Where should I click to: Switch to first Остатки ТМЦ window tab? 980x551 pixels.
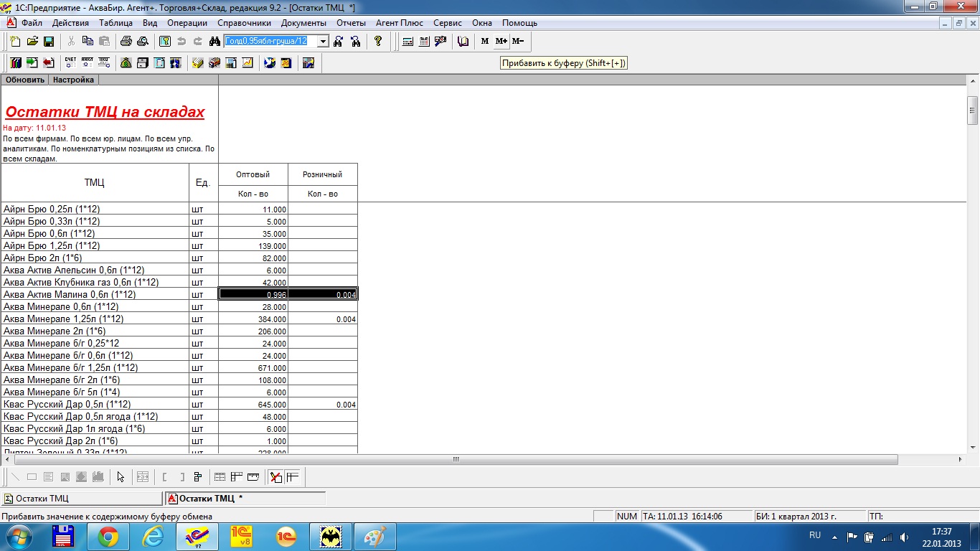[x=82, y=498]
